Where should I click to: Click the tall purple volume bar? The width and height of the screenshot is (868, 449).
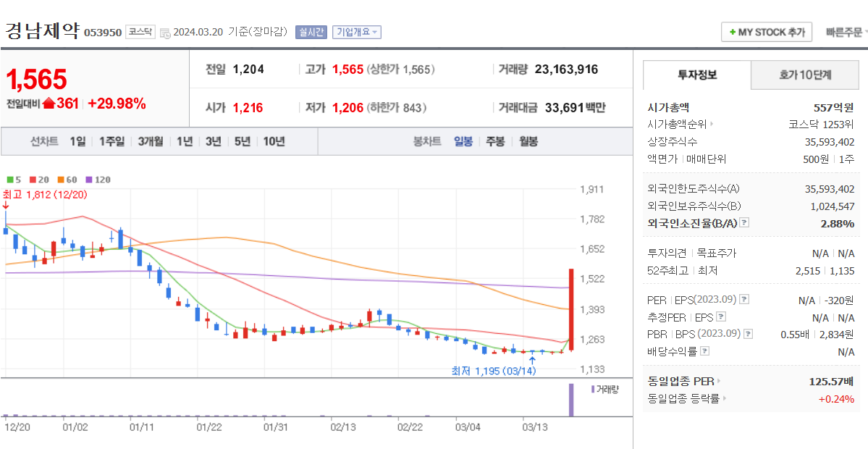click(x=571, y=399)
